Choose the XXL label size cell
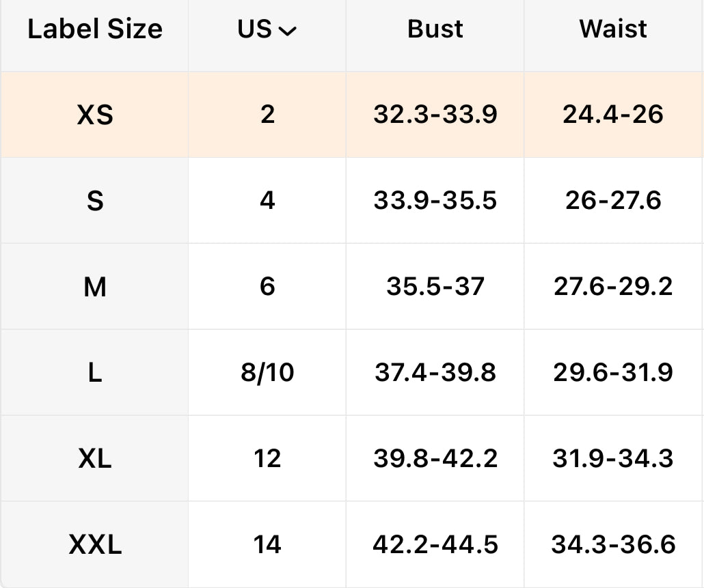This screenshot has width=704, height=588. tap(95, 545)
